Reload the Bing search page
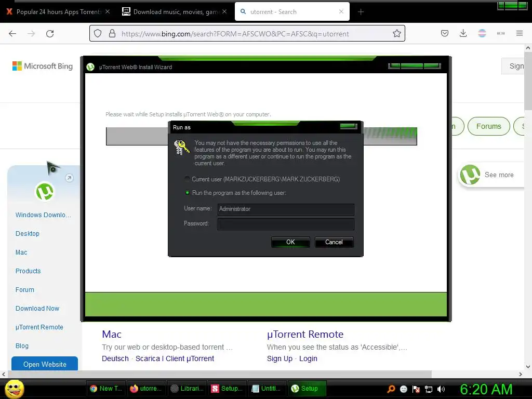532x399 pixels. (50, 34)
